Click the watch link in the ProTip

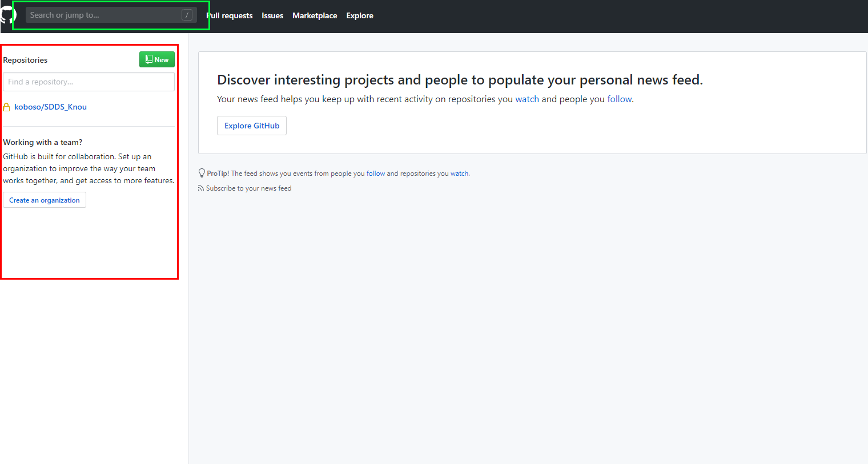[x=460, y=174]
